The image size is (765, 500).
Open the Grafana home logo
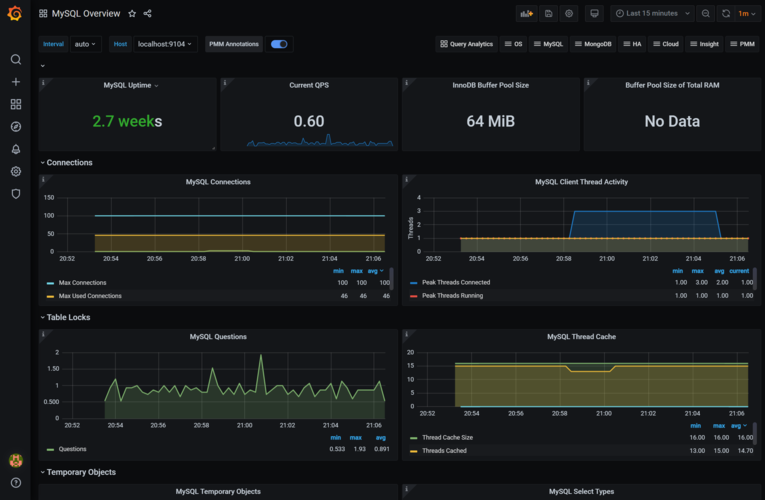[15, 13]
